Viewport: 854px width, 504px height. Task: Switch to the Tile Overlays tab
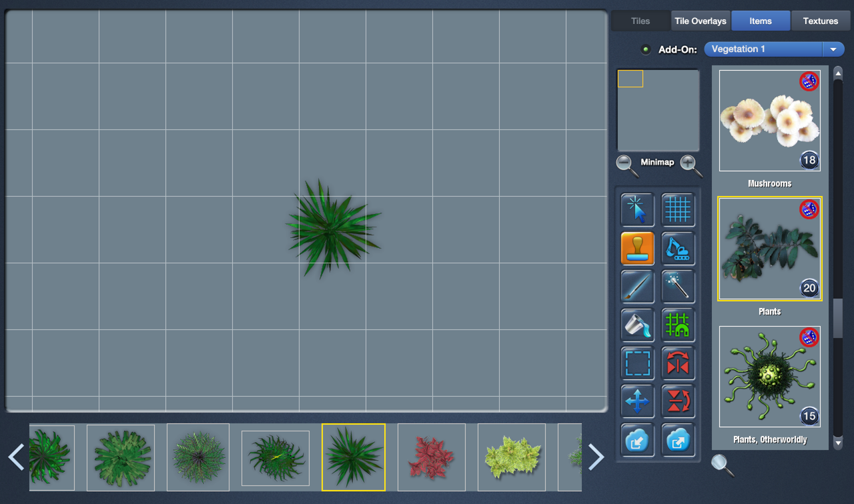(700, 21)
